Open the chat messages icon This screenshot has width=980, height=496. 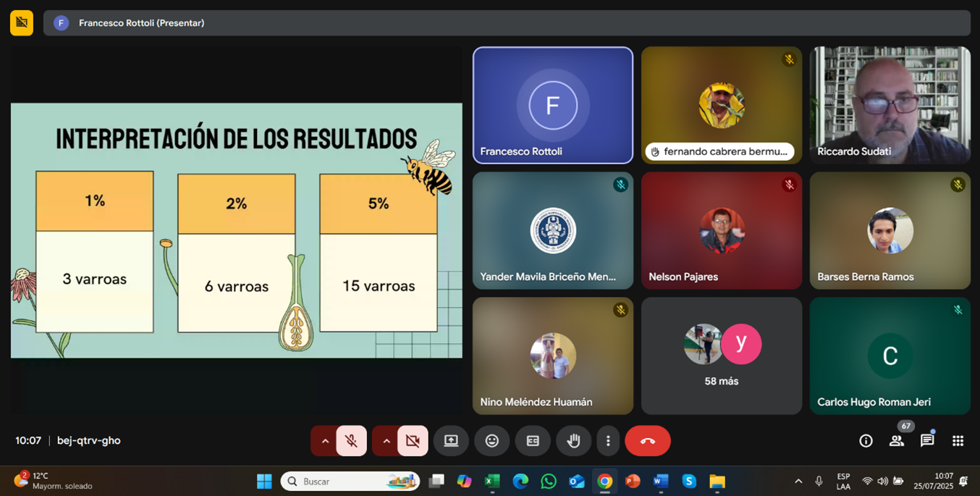927,441
